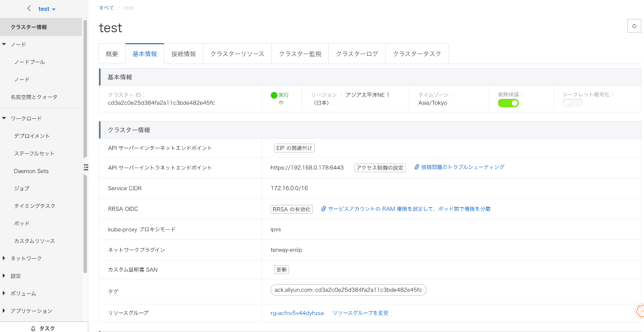
Task: Open サービスアカウントの RAM 権限 link
Action: pos(409,209)
